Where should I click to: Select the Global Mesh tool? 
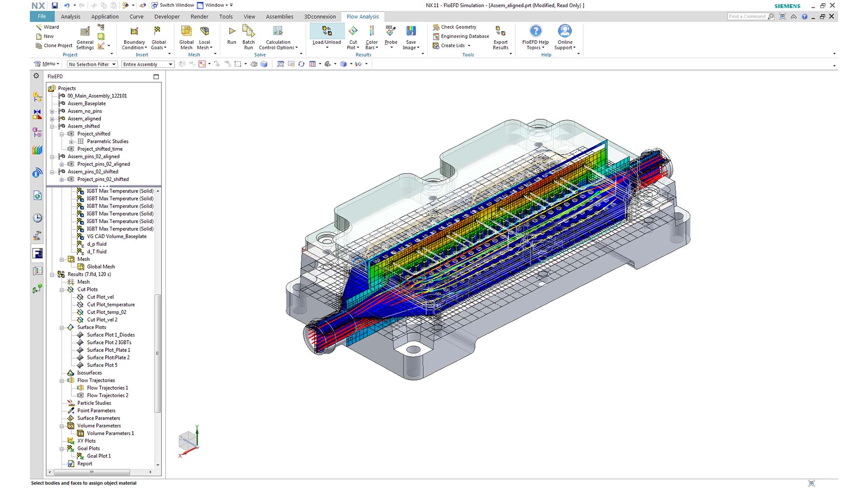(186, 36)
